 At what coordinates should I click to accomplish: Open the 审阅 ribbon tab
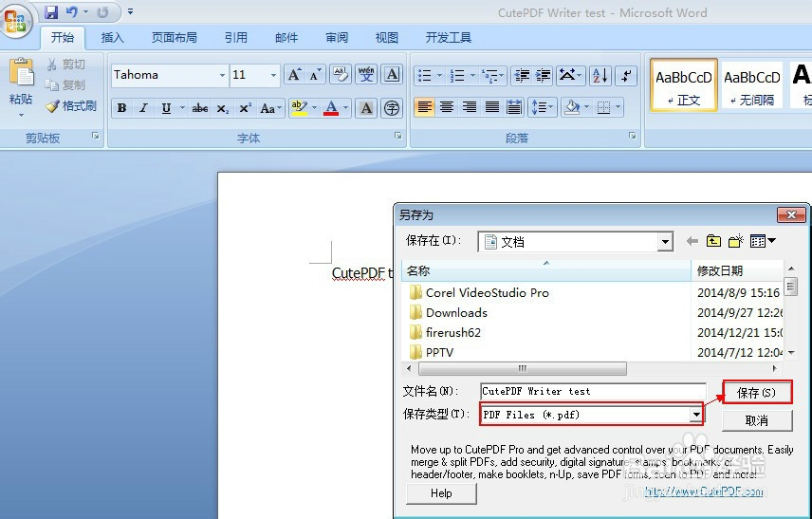tap(337, 37)
